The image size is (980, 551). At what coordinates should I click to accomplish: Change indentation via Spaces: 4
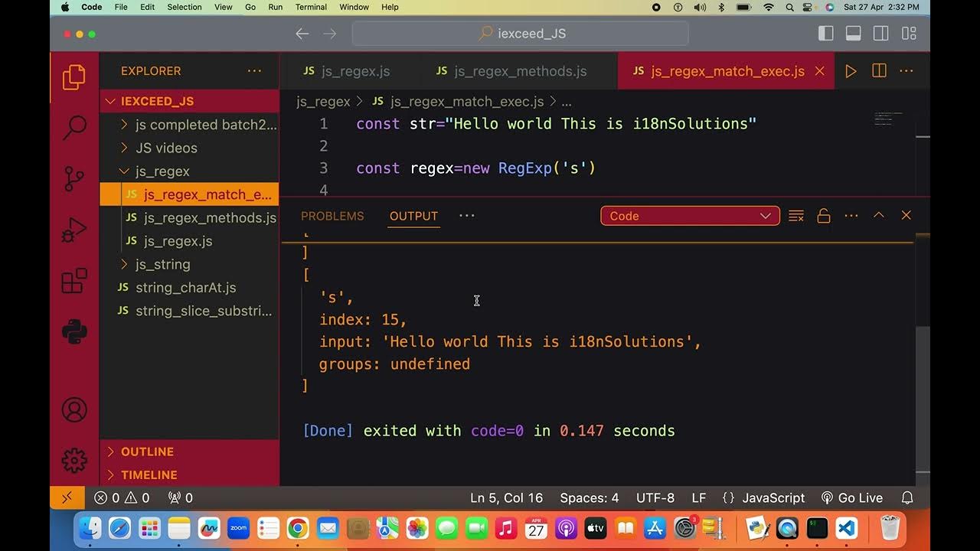coord(589,497)
